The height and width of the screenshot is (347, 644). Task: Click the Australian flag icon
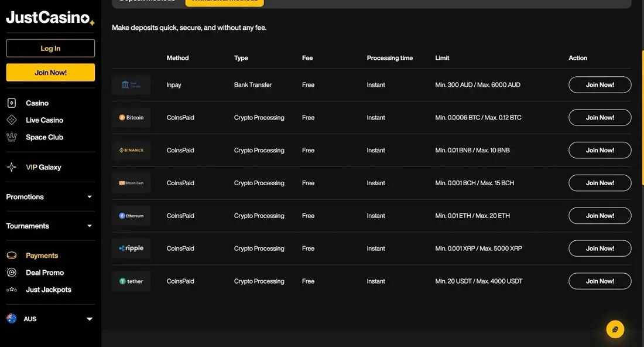[x=12, y=319]
